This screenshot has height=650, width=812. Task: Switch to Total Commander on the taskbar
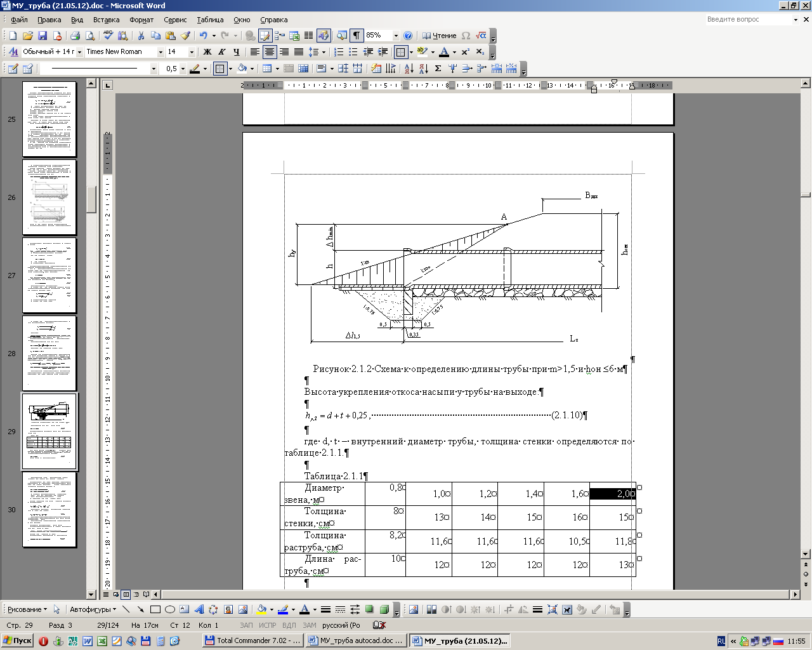(252, 641)
